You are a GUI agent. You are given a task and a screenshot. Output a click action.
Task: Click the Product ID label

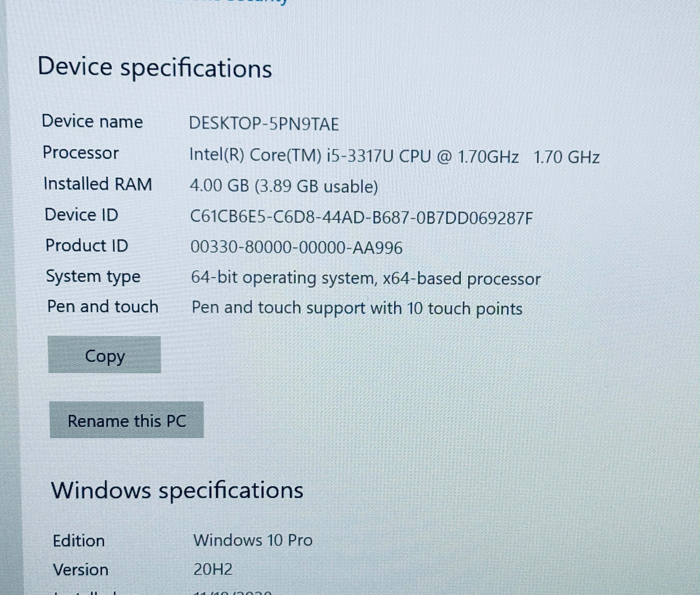87,245
